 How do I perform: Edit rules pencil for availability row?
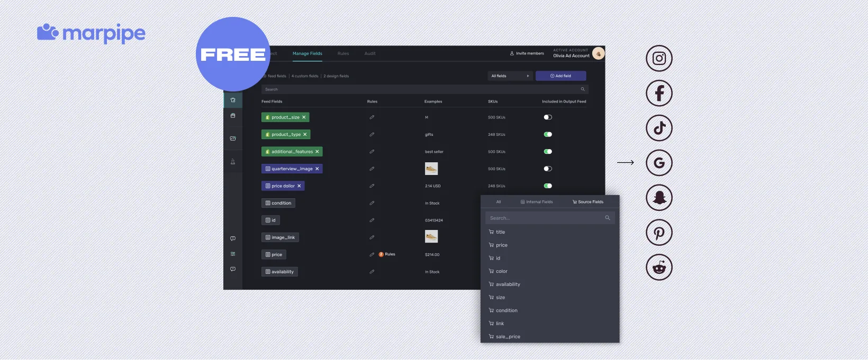(372, 272)
